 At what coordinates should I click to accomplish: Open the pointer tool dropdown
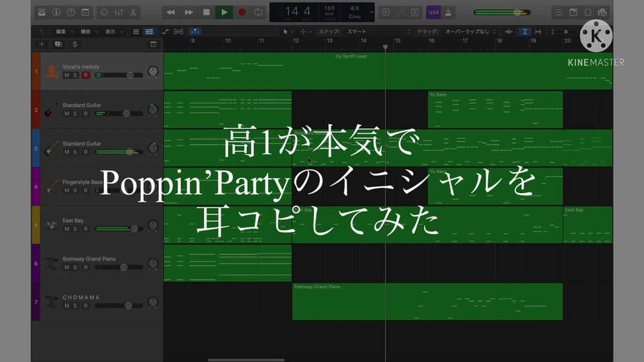click(x=288, y=32)
